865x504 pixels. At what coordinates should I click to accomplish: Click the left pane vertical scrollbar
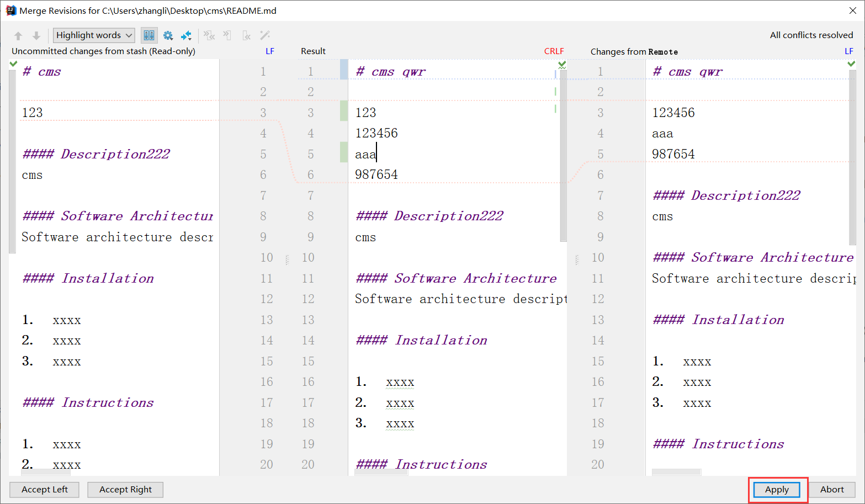(x=12, y=161)
